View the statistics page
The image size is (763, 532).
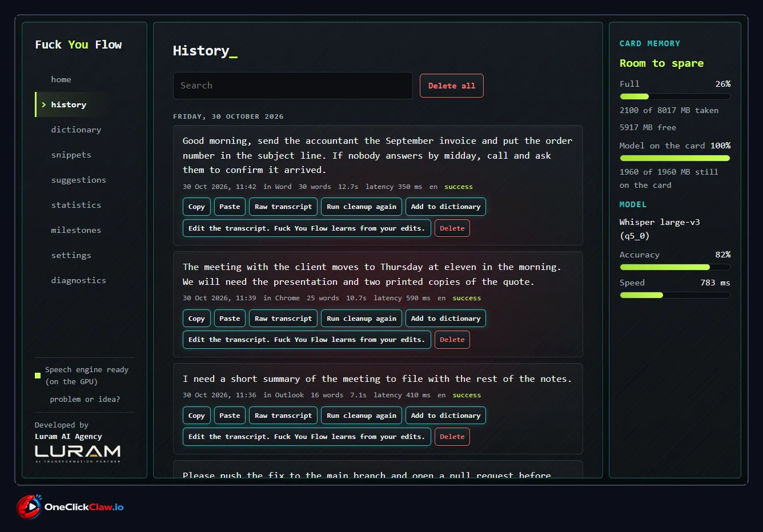[76, 205]
